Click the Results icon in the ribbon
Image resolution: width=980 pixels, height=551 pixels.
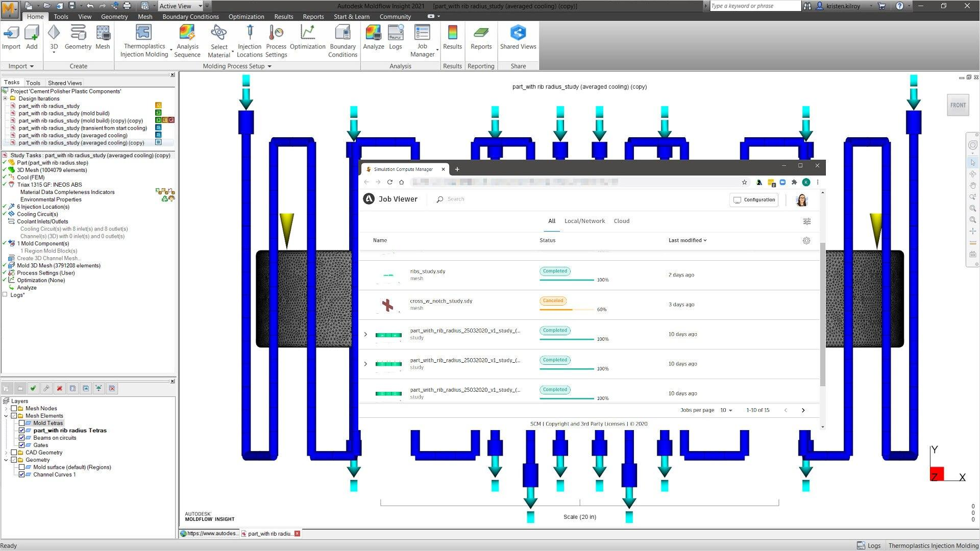click(452, 37)
